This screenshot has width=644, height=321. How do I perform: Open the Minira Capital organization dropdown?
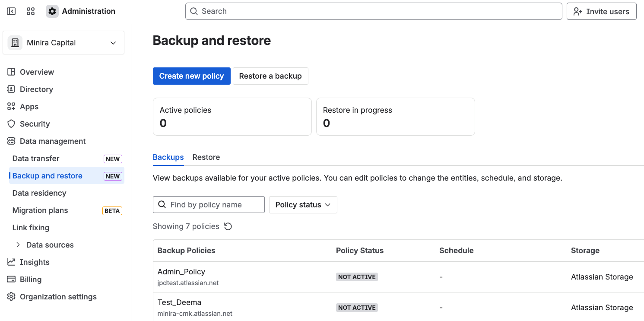[x=63, y=43]
